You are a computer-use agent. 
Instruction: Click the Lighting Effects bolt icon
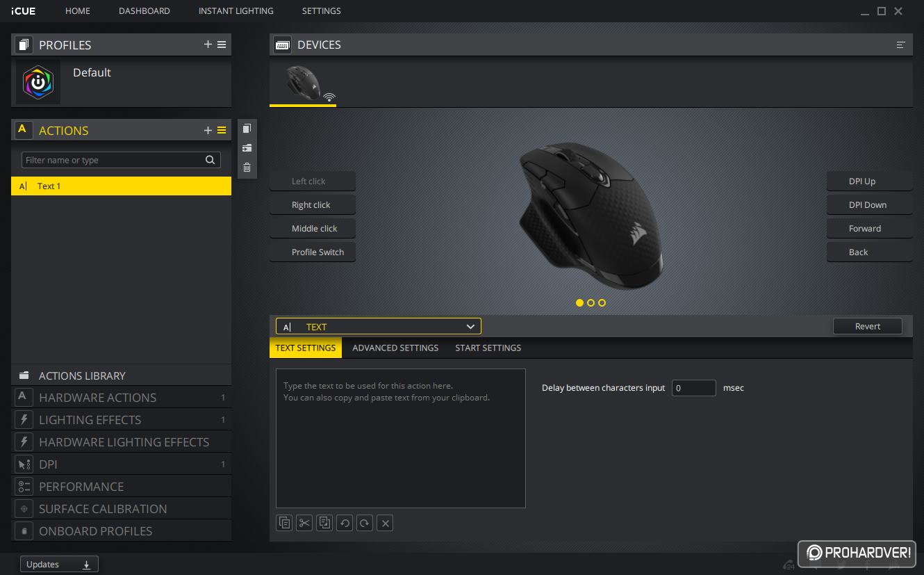coord(23,420)
